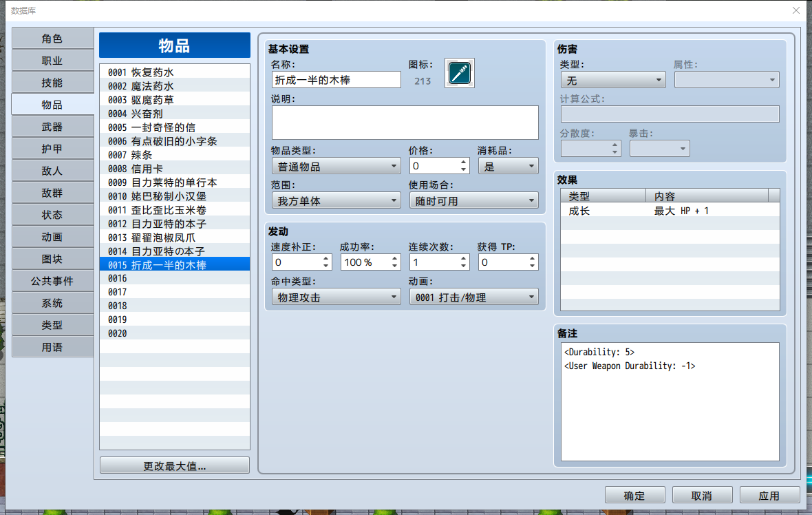Switch to the 职业 tab
The image size is (812, 515).
pyautogui.click(x=52, y=61)
